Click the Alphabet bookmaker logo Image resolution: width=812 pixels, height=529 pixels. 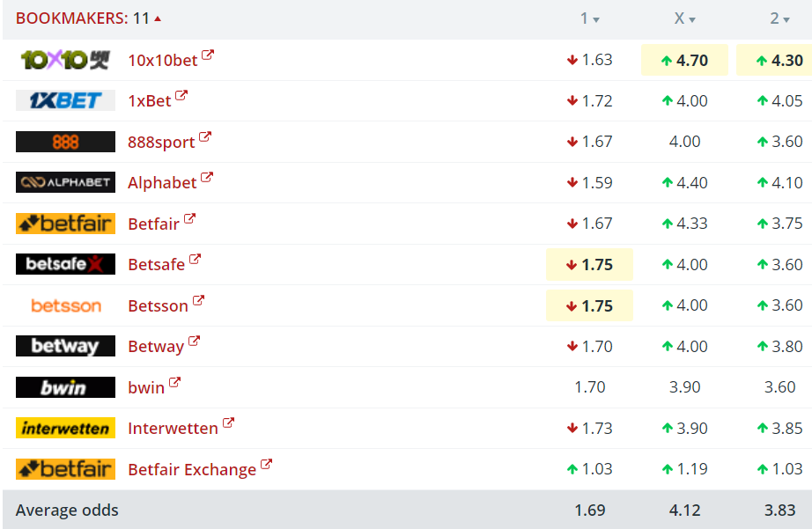coord(65,182)
